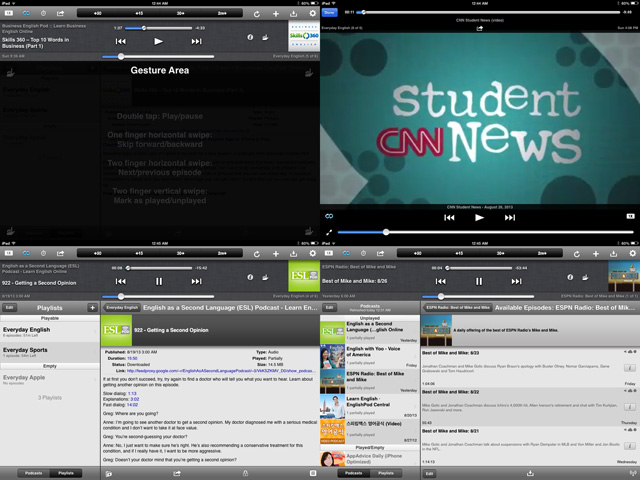Viewport: 640px width, 480px height.
Task: Select ESPN Radio: Best of Mike and Mike podcast row
Action: pyautogui.click(x=370, y=381)
